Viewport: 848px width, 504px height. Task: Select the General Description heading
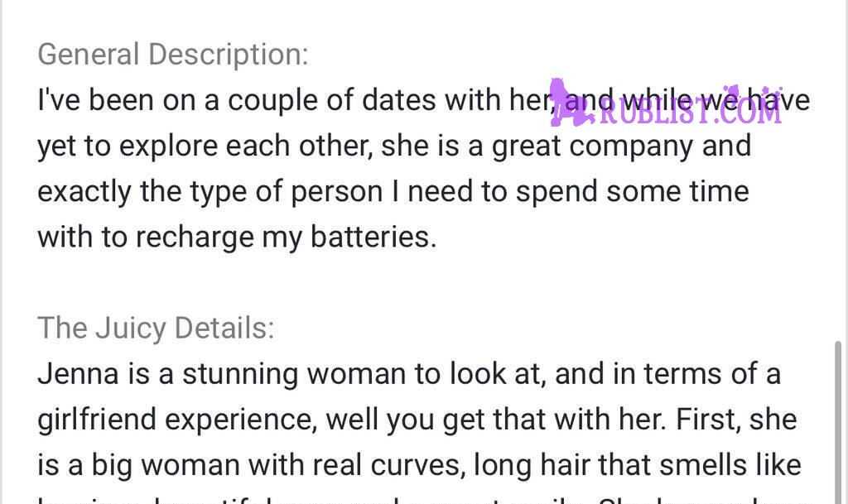click(x=173, y=55)
